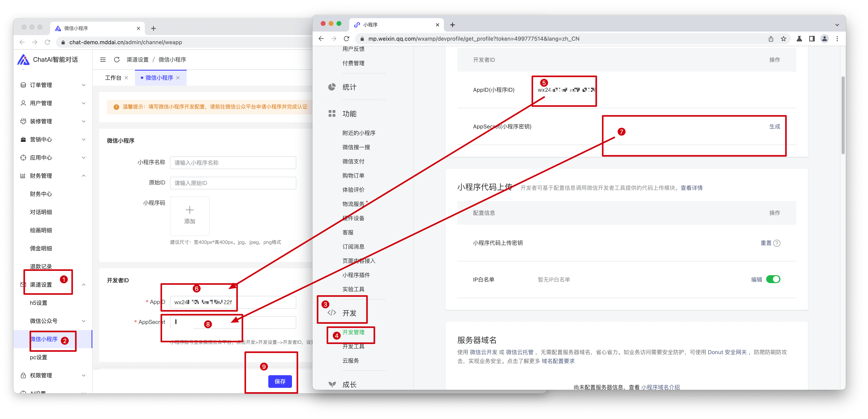The image size is (868, 419).
Task: Click the plus icon to add 小程序码
Action: (x=190, y=210)
